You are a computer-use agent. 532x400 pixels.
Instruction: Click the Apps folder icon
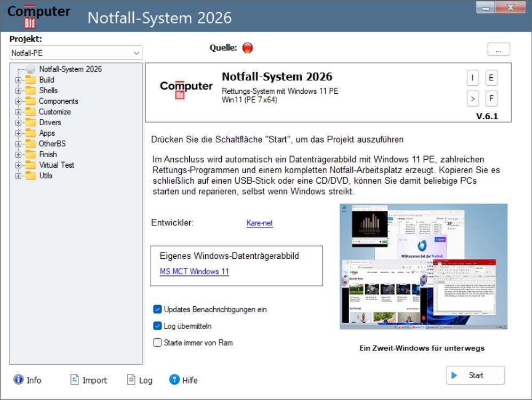tap(30, 133)
